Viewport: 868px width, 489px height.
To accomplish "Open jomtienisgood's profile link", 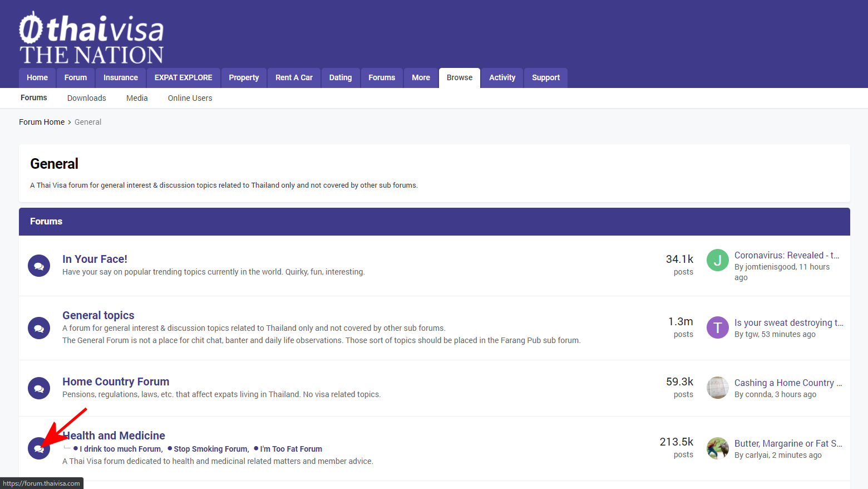I will [x=771, y=267].
